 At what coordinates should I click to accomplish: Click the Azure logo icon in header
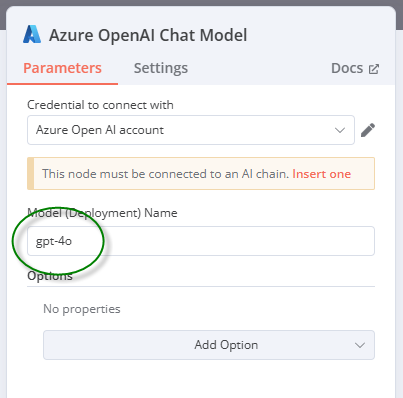pyautogui.click(x=32, y=34)
